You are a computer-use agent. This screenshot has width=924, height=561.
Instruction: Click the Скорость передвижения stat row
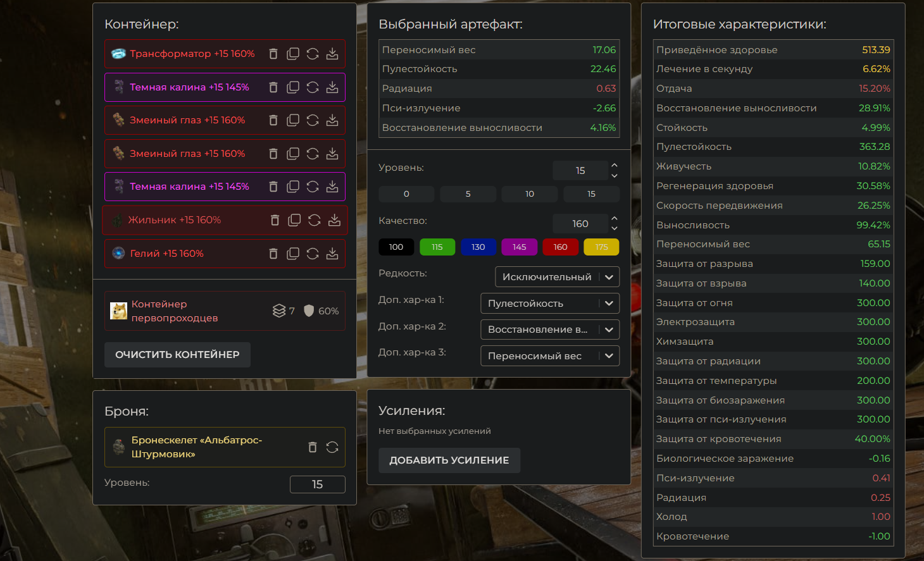click(x=773, y=206)
